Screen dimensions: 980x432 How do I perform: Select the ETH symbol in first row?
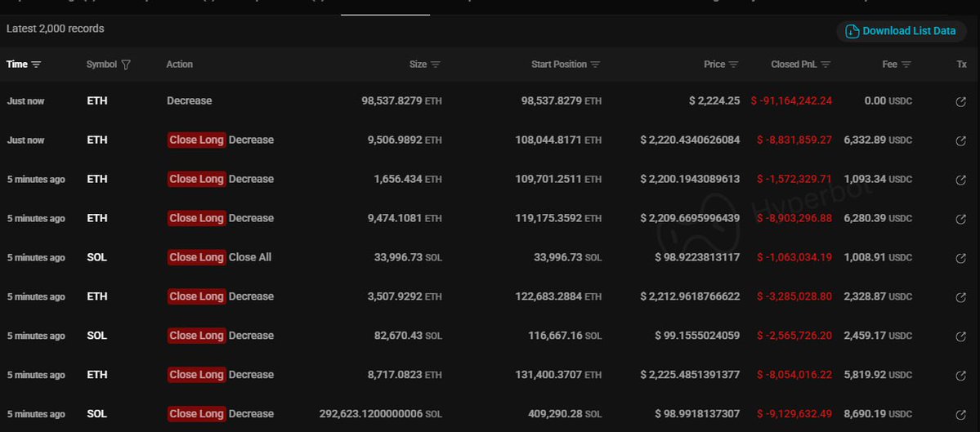click(x=97, y=101)
